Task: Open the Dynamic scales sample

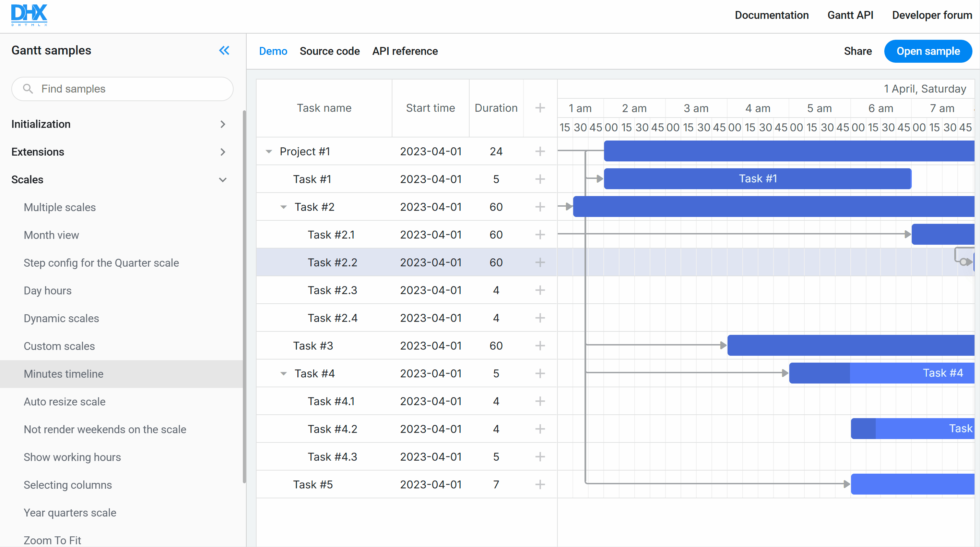Action: [x=61, y=318]
